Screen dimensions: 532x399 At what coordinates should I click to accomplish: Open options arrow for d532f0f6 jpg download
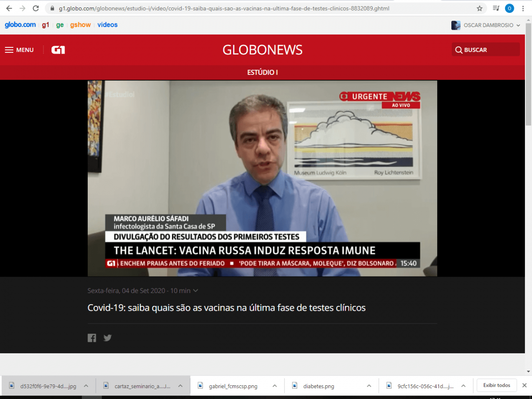click(86, 386)
